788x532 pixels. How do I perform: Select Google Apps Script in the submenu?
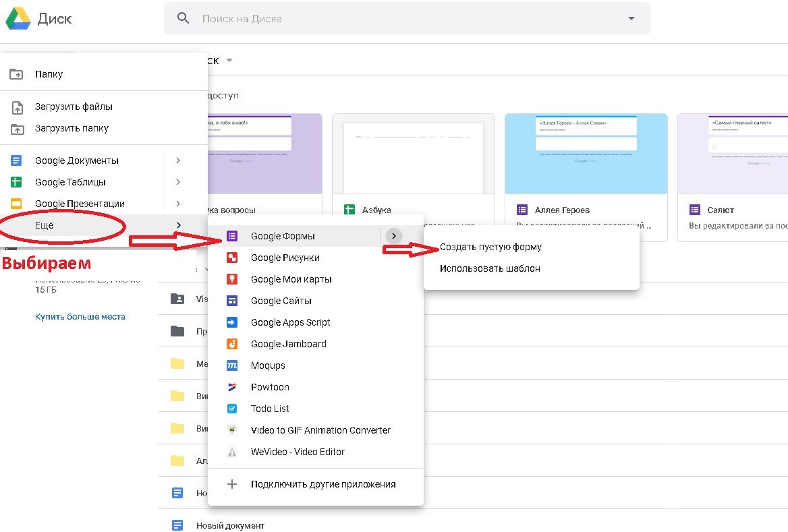[x=316, y=322]
